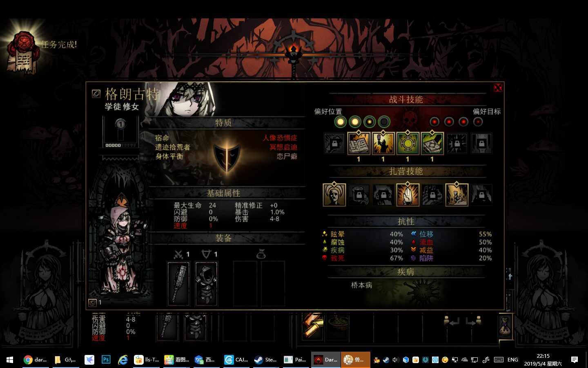Toggle the raised-torch figure combat skill
This screenshot has height=368, width=588.
383,143
